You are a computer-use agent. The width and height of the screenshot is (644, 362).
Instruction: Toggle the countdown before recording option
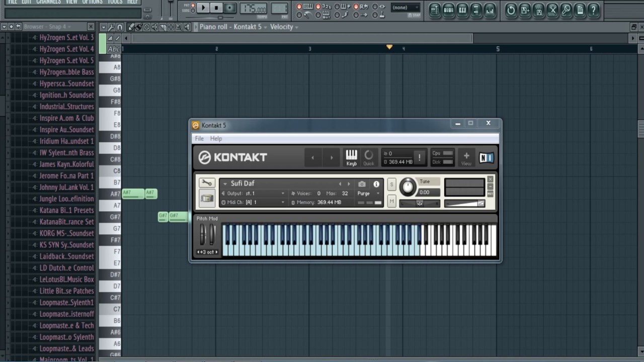click(x=318, y=7)
